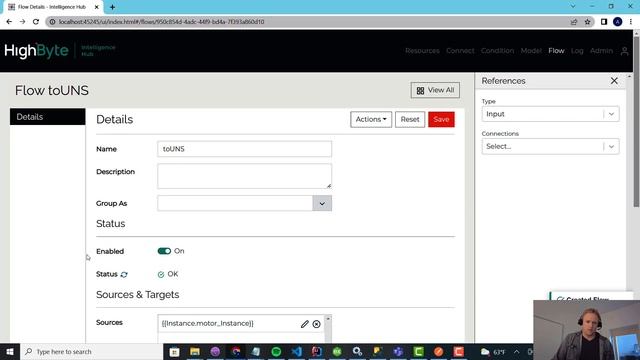Image resolution: width=640 pixels, height=360 pixels.
Task: Save the flow with the red Save button
Action: 441,119
